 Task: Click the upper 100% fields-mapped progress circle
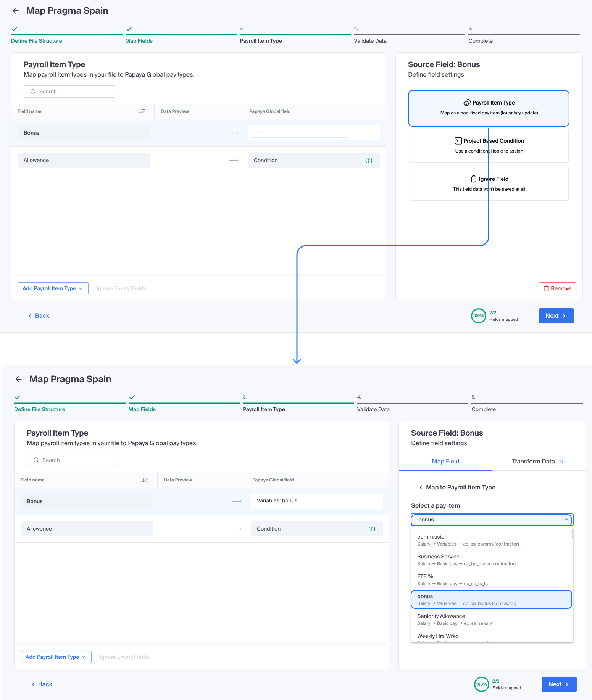point(479,316)
